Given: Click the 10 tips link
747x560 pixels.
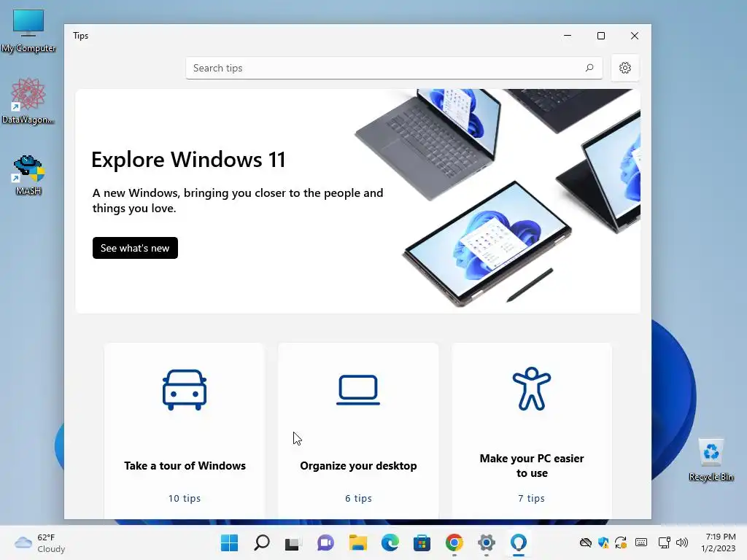Looking at the screenshot, I should point(185,498).
